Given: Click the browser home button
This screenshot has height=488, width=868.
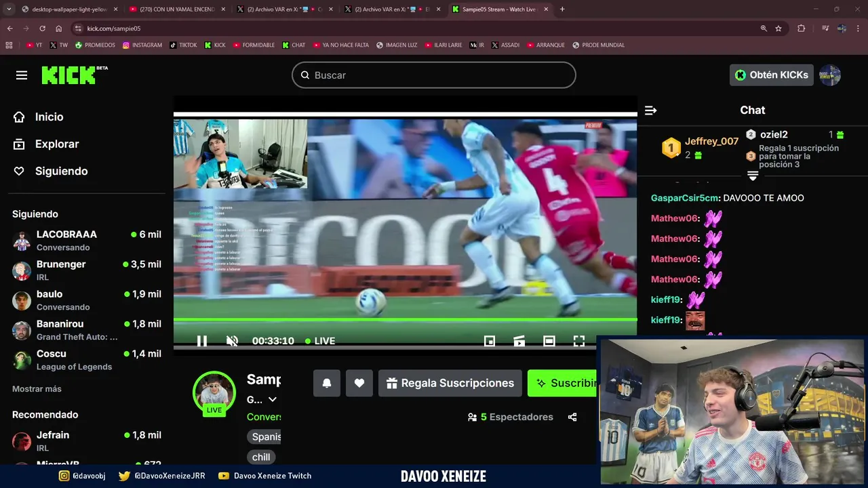Looking at the screenshot, I should 59,28.
